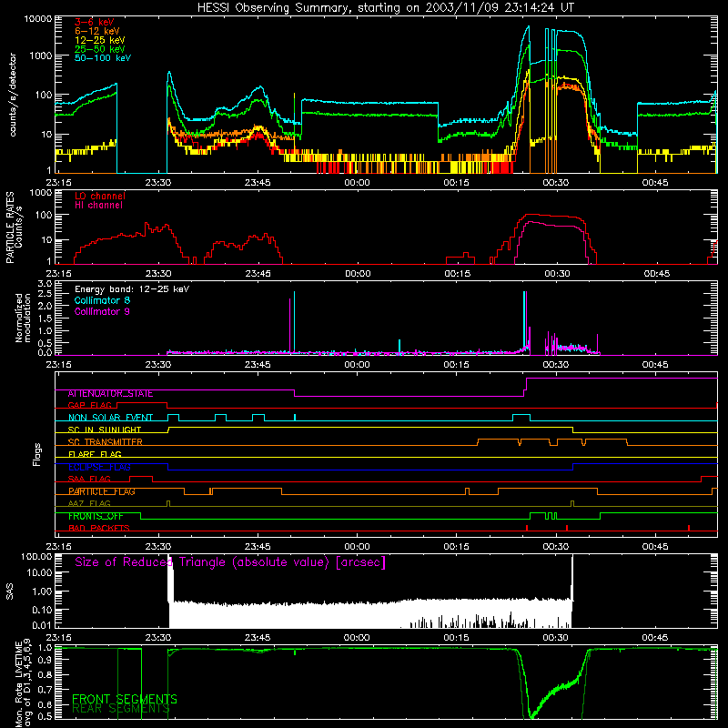Select the REAR SEGMENTS legend label
Image resolution: width=728 pixels, height=728 pixels.
[121, 709]
